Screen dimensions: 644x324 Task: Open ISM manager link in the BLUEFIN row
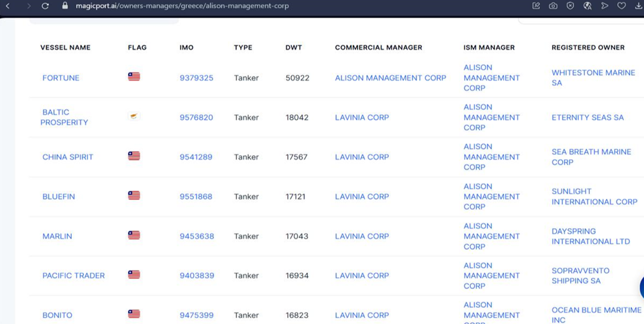pyautogui.click(x=492, y=197)
